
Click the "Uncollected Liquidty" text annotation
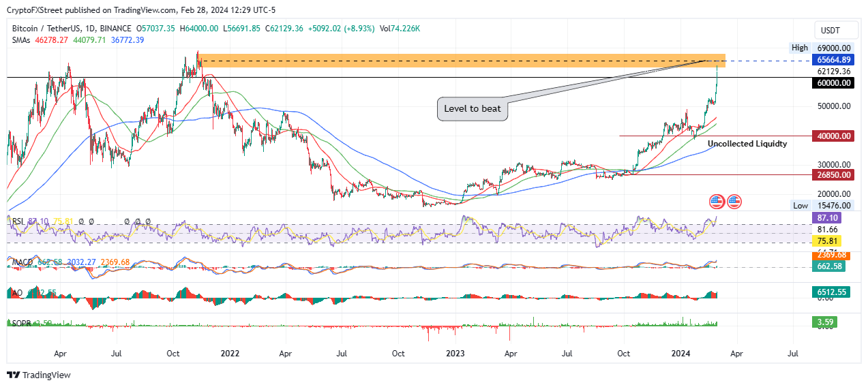point(747,144)
